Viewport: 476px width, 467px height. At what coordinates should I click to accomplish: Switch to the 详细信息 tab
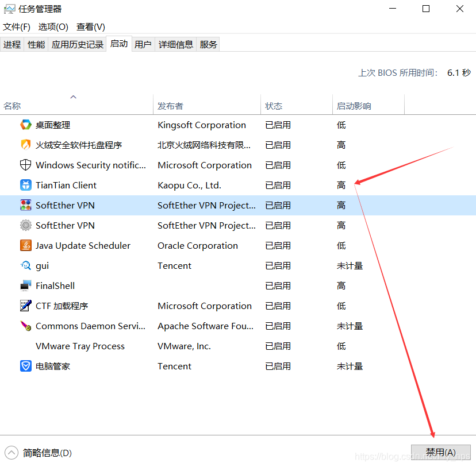[x=176, y=45]
